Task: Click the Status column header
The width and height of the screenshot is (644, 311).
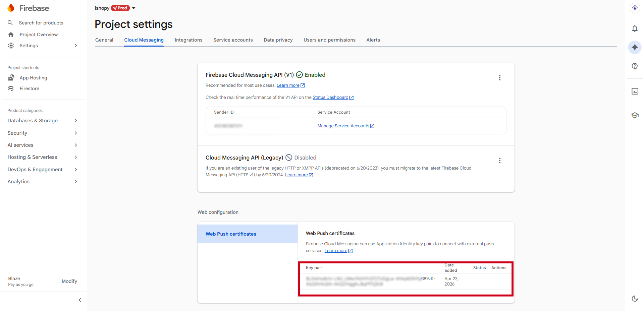Action: pos(479,268)
